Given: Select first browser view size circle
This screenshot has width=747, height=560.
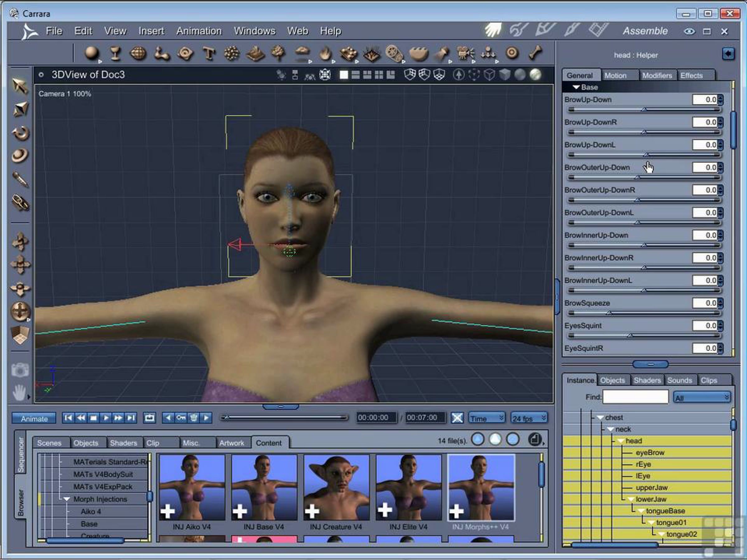Looking at the screenshot, I should [478, 440].
